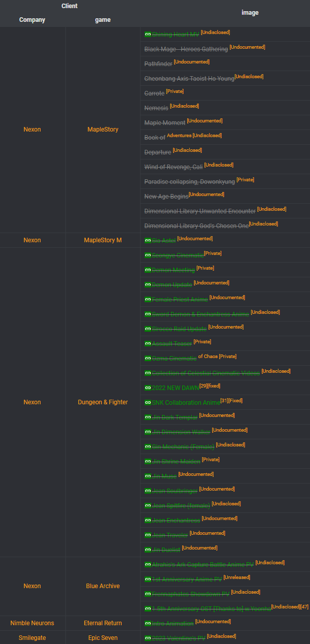Open the MapleStory M game link
The image size is (310, 644).
tap(102, 240)
